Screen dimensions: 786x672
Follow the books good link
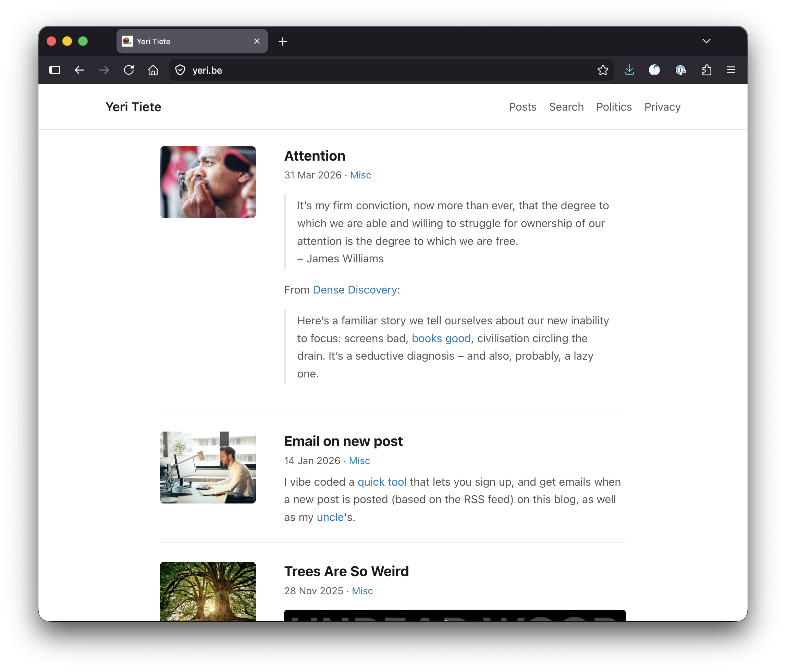(441, 338)
